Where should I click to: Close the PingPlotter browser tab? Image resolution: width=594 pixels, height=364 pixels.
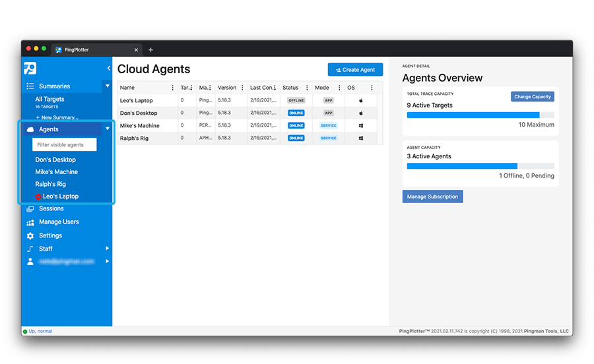pos(137,50)
